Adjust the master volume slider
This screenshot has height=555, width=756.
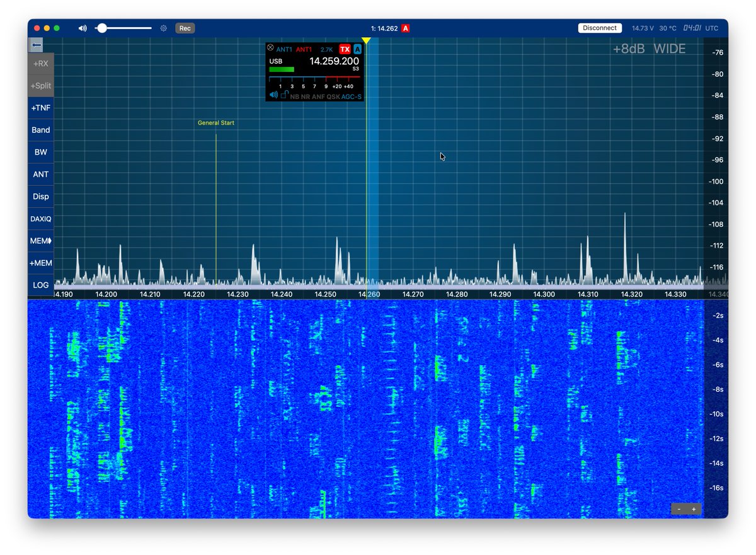pyautogui.click(x=123, y=28)
